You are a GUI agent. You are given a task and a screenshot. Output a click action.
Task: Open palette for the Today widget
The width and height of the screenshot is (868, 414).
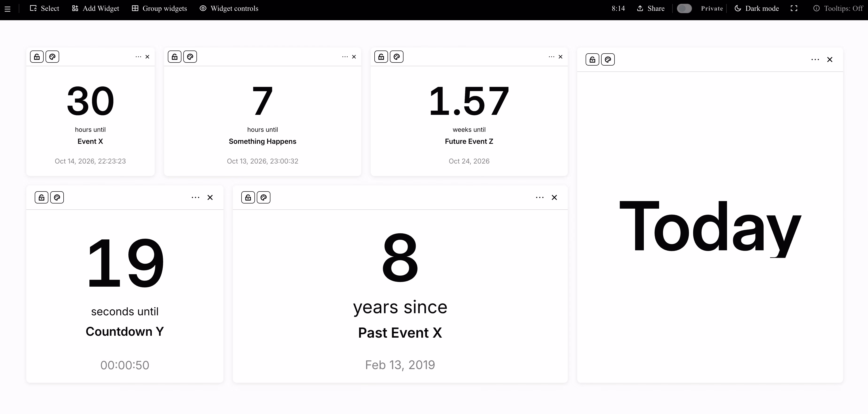(x=608, y=59)
